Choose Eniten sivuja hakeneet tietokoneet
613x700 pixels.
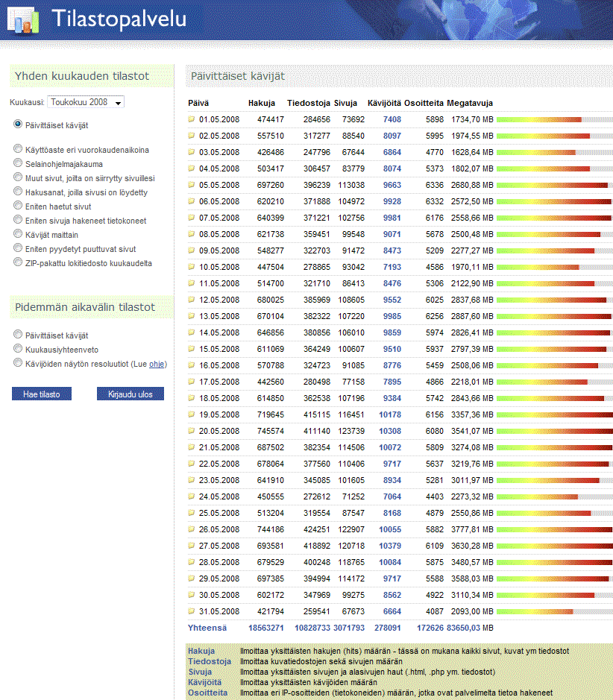(x=18, y=219)
